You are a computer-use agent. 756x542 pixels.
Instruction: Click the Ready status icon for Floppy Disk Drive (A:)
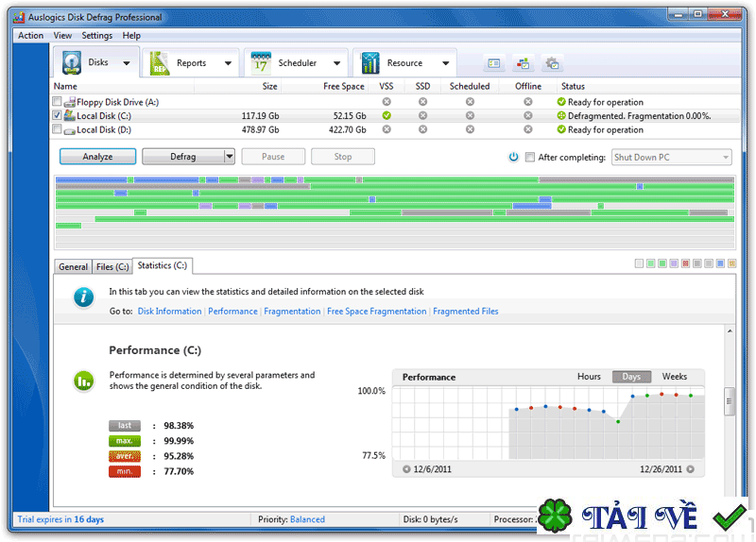coord(561,102)
